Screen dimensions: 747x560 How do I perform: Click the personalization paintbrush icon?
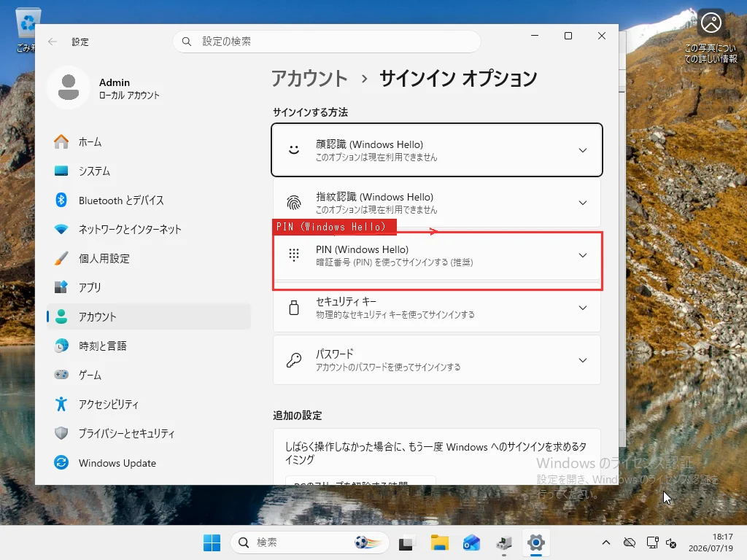pos(61,258)
